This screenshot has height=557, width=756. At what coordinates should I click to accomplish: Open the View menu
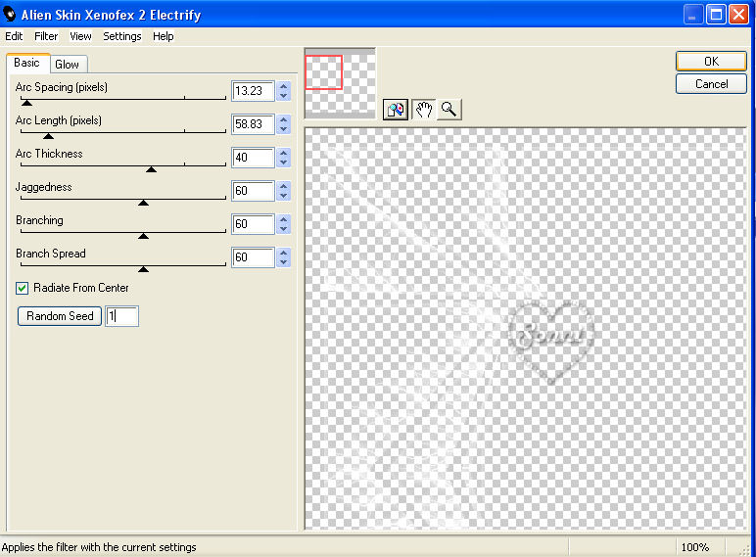80,36
